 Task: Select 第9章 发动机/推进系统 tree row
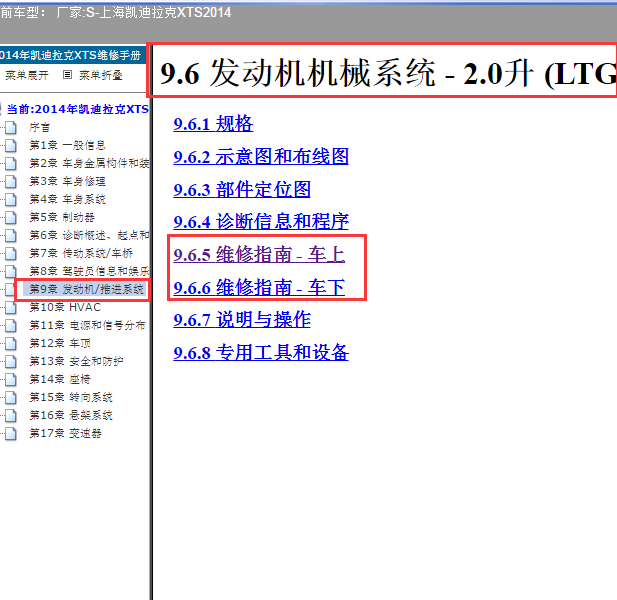point(86,289)
